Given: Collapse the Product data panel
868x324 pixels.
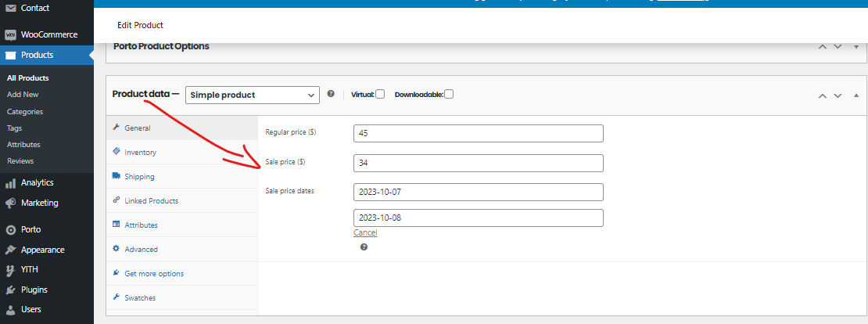Looking at the screenshot, I should [856, 95].
